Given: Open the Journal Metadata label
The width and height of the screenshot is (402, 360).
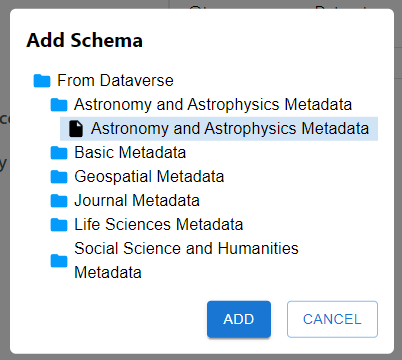Looking at the screenshot, I should tap(137, 201).
